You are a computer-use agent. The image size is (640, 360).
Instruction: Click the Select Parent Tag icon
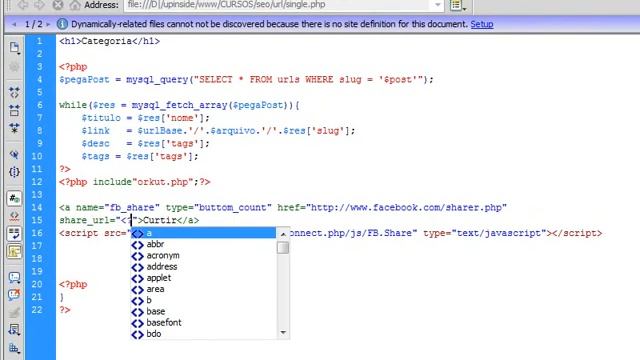click(14, 154)
